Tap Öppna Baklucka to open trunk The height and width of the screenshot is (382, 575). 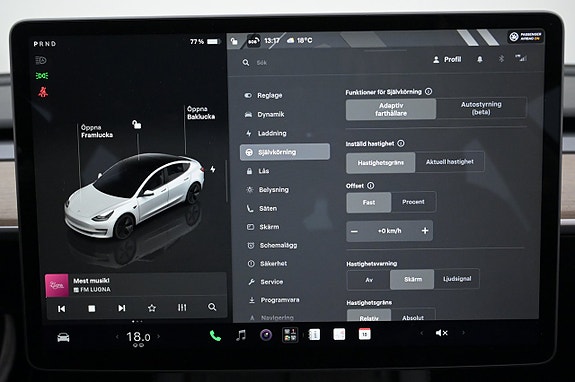point(201,113)
